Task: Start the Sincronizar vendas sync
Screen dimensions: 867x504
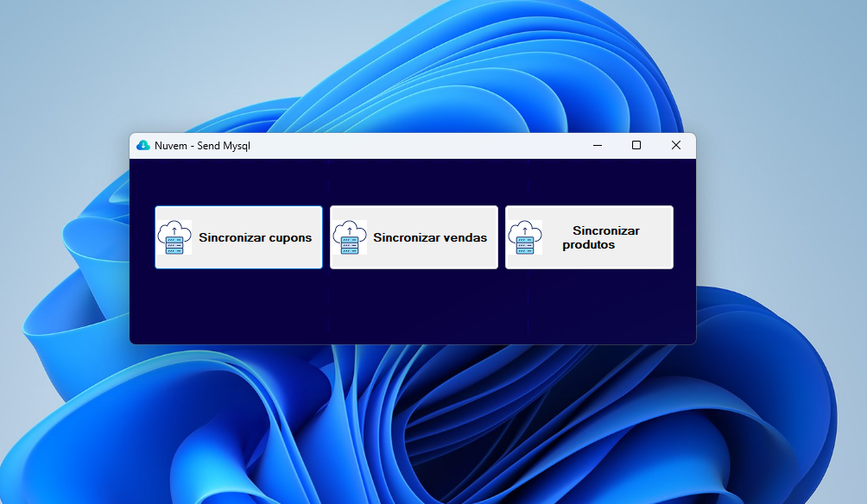Action: point(414,237)
